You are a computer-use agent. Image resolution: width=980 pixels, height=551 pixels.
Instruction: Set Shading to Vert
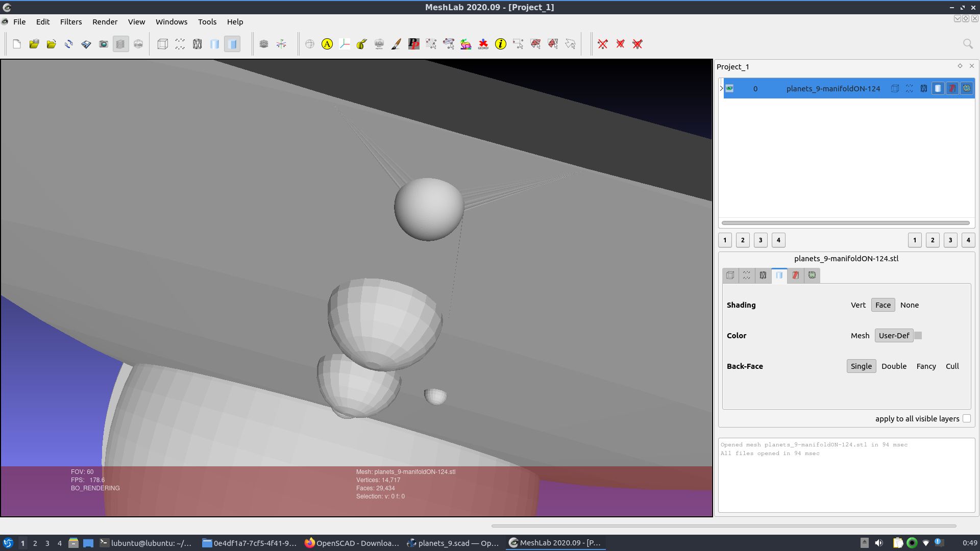tap(858, 305)
